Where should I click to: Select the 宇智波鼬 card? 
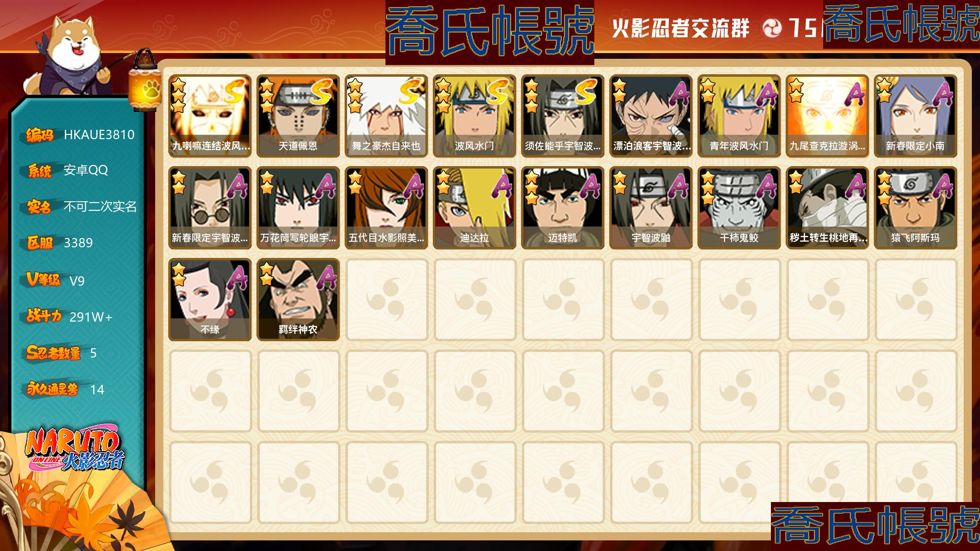pyautogui.click(x=651, y=208)
